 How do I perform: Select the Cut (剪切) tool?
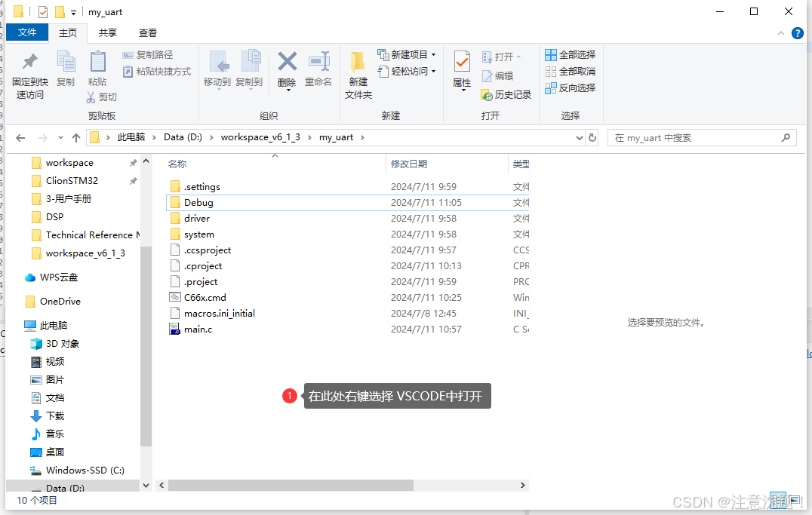pyautogui.click(x=102, y=97)
